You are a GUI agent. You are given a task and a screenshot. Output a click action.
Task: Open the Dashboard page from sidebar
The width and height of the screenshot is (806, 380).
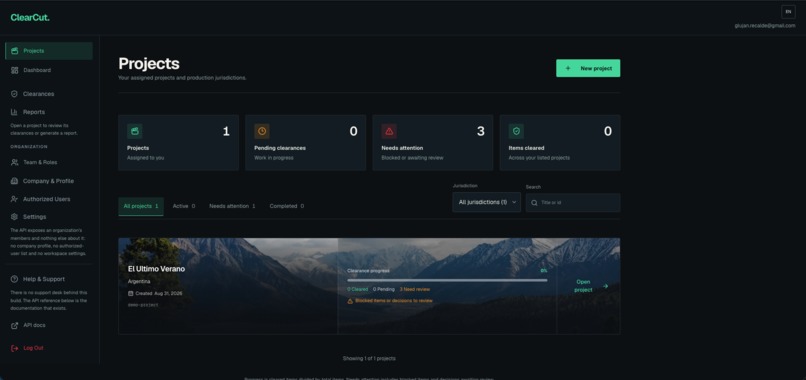[49, 70]
